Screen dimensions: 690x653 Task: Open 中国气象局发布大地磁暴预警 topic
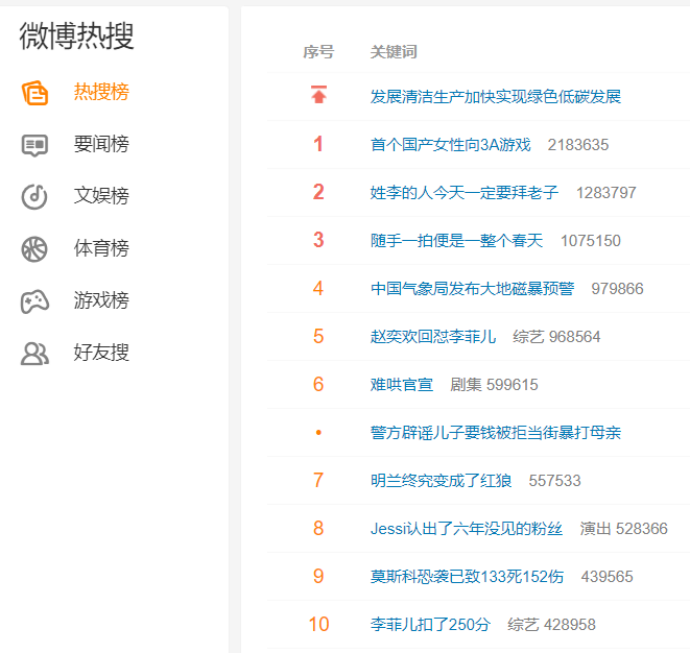[472, 289]
